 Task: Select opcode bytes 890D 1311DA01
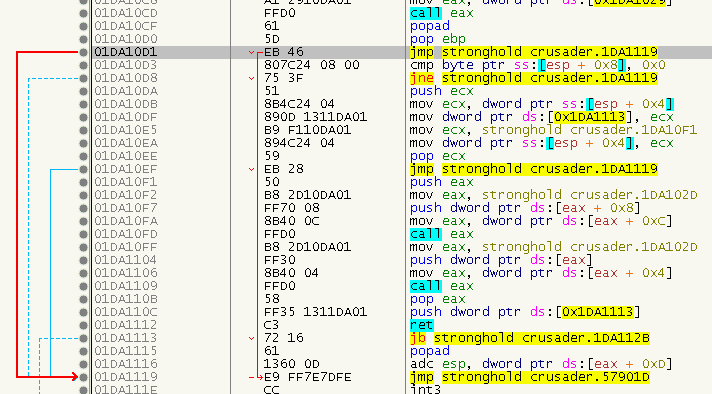[x=315, y=117]
